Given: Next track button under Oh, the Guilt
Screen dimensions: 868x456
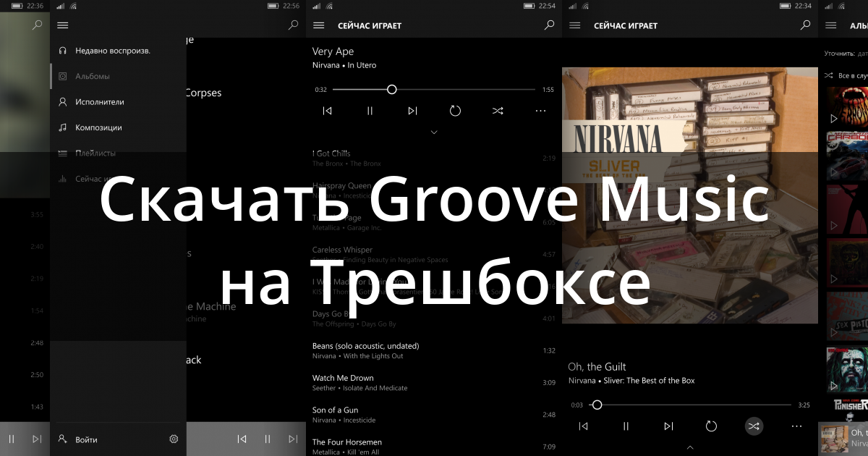Looking at the screenshot, I should point(668,426).
